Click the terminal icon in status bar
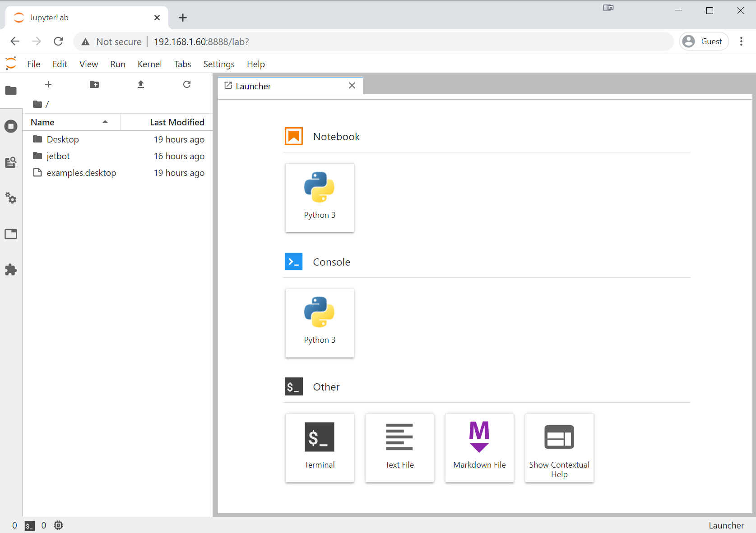 click(29, 526)
